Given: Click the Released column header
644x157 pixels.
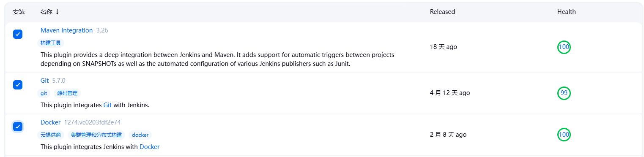Looking at the screenshot, I should coord(442,12).
